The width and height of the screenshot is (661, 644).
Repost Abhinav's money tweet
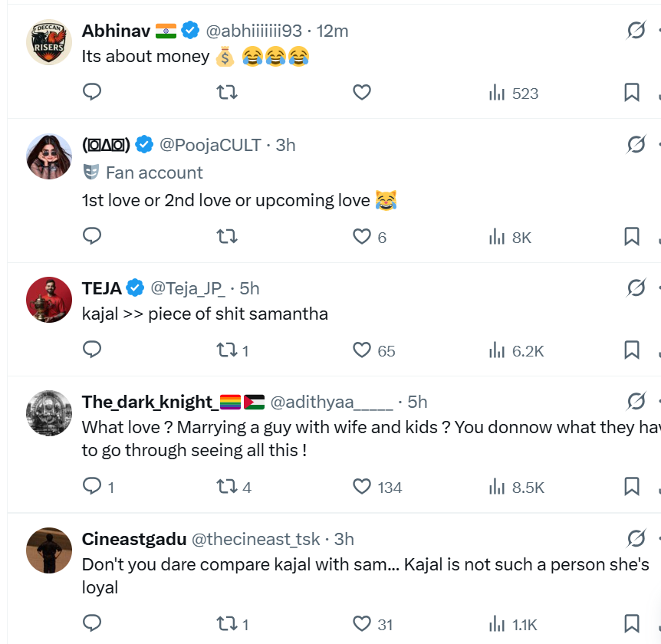click(x=227, y=93)
